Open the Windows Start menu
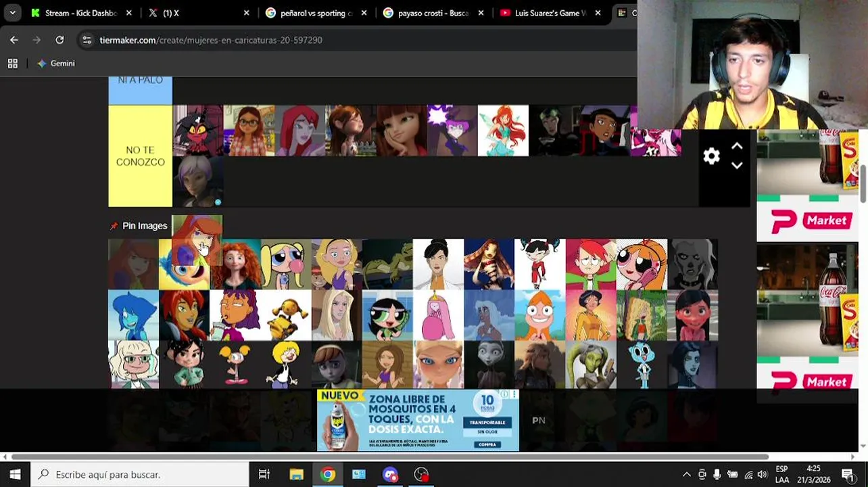 click(15, 474)
